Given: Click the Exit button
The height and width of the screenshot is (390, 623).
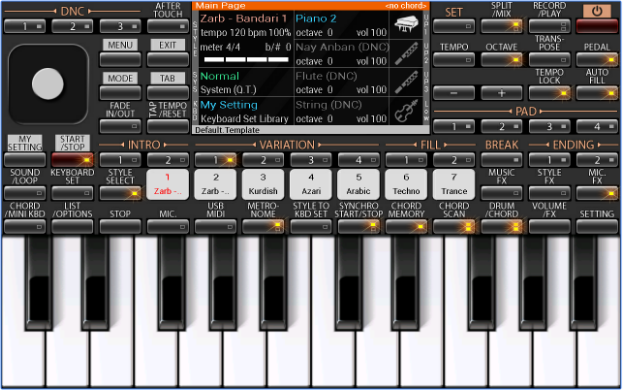Looking at the screenshot, I should 168,60.
